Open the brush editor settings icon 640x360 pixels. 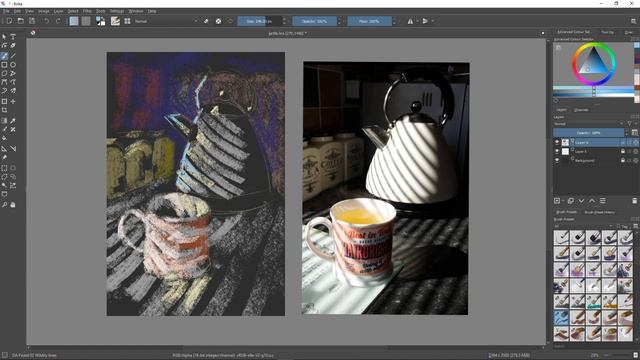point(116,21)
